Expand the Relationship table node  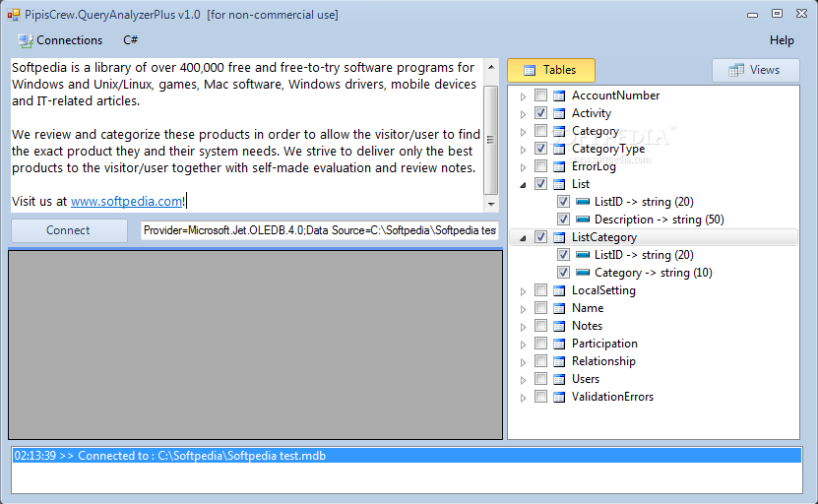pos(523,362)
